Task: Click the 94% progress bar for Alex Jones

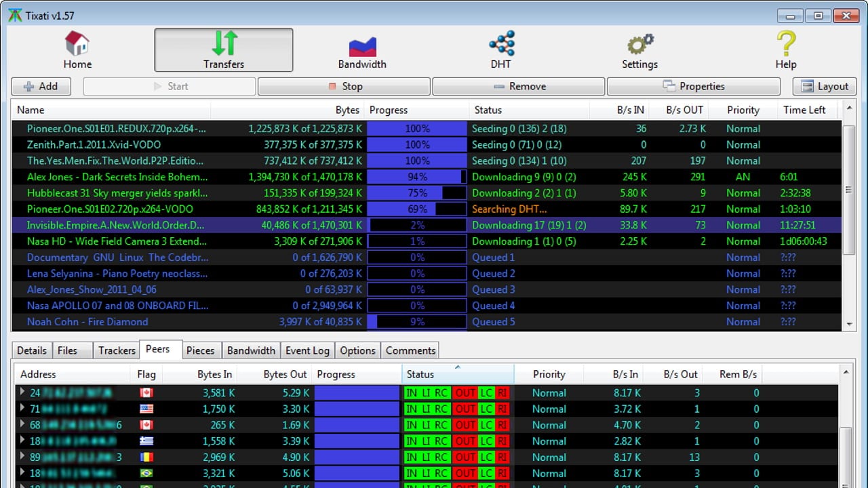Action: (x=417, y=177)
